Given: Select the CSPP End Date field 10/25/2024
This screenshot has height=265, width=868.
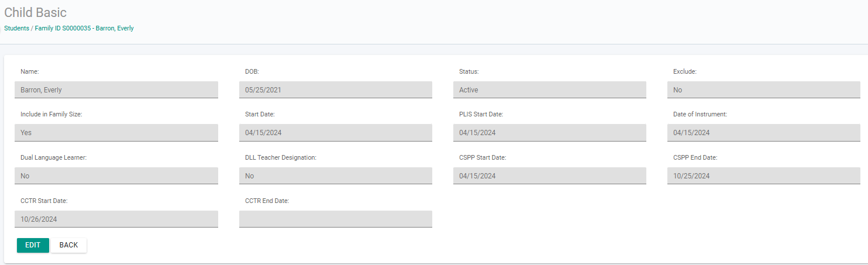Looking at the screenshot, I should pyautogui.click(x=764, y=176).
